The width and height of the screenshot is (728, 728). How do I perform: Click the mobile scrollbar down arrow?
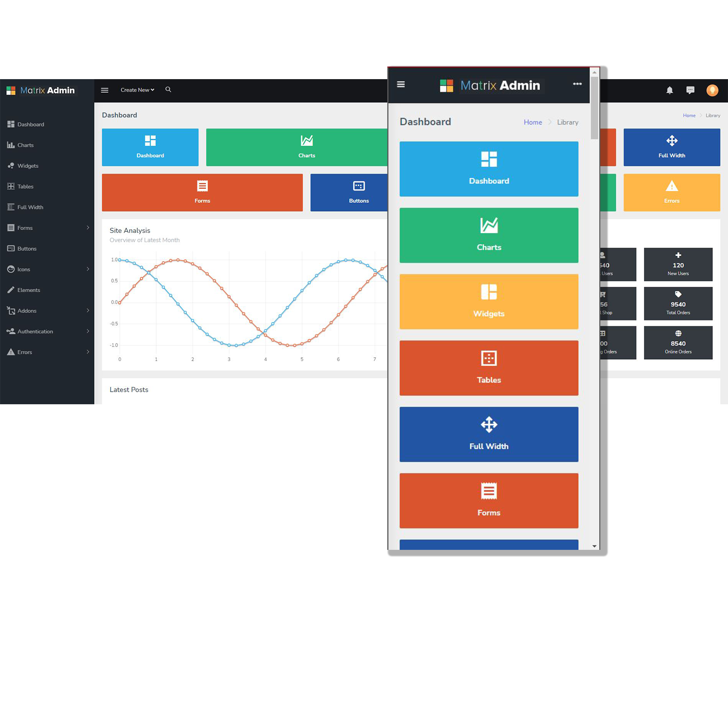click(594, 546)
